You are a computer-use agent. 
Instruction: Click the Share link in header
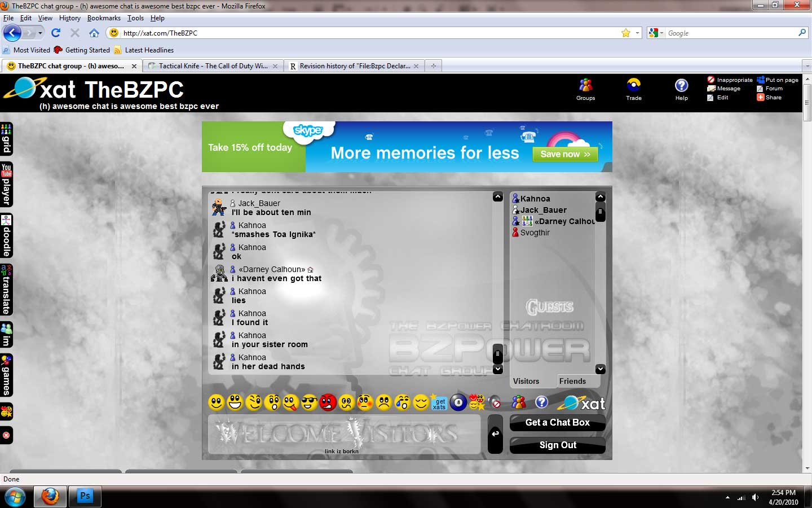[769, 98]
